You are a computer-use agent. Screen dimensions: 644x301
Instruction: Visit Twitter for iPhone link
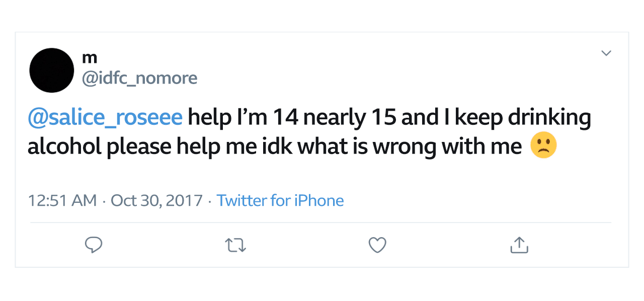pos(280,200)
